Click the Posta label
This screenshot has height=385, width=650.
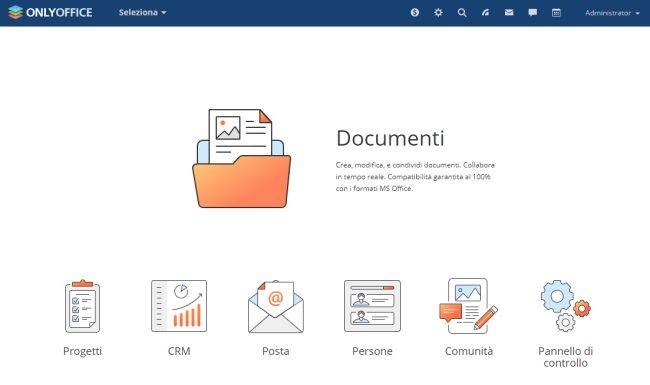(x=276, y=351)
